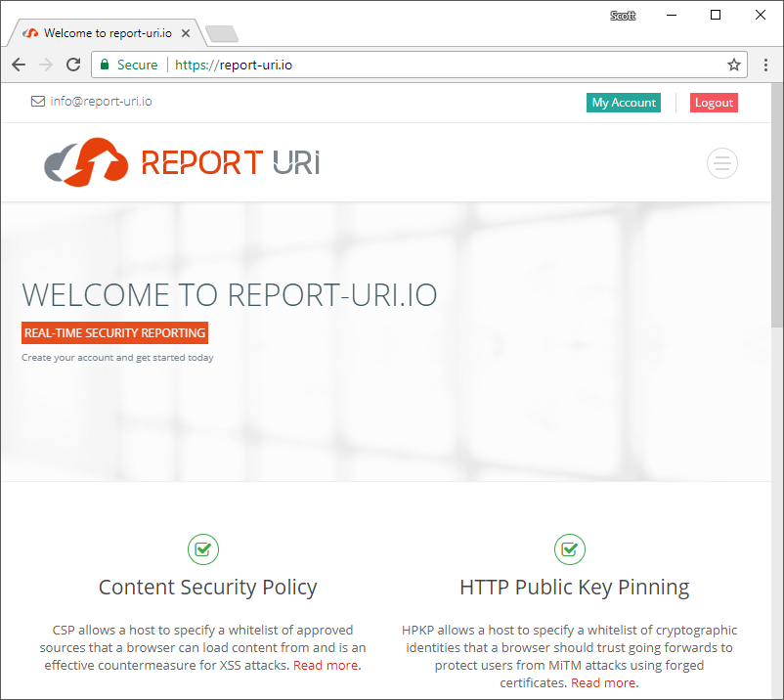Follow Read more link in the HPKP section
The width and height of the screenshot is (784, 700).
pos(603,683)
